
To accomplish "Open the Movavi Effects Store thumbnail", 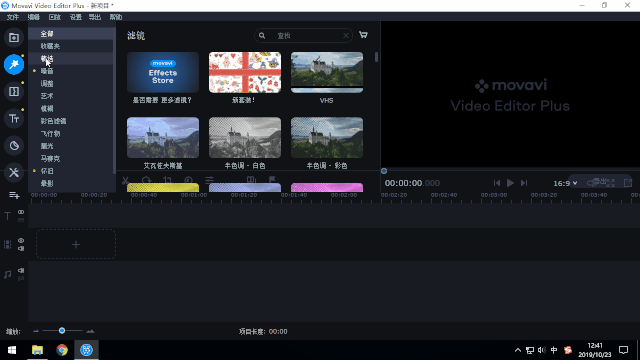I will (x=163, y=72).
